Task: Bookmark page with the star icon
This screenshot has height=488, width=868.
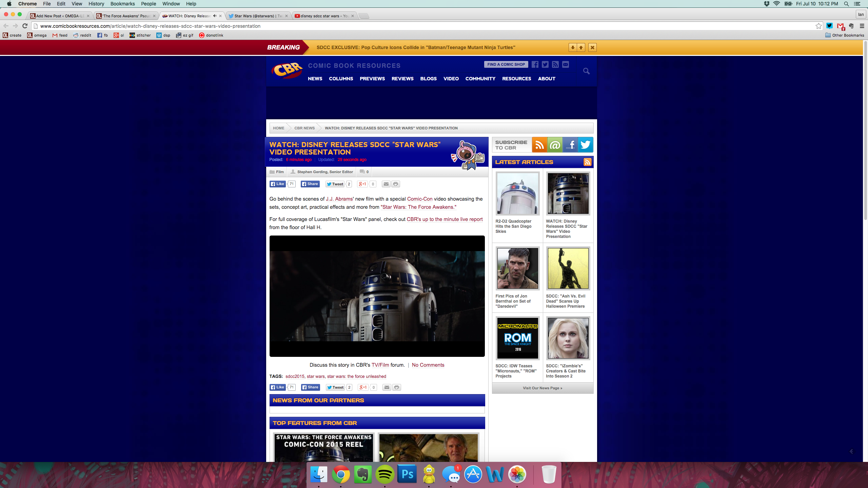Action: [x=818, y=26]
